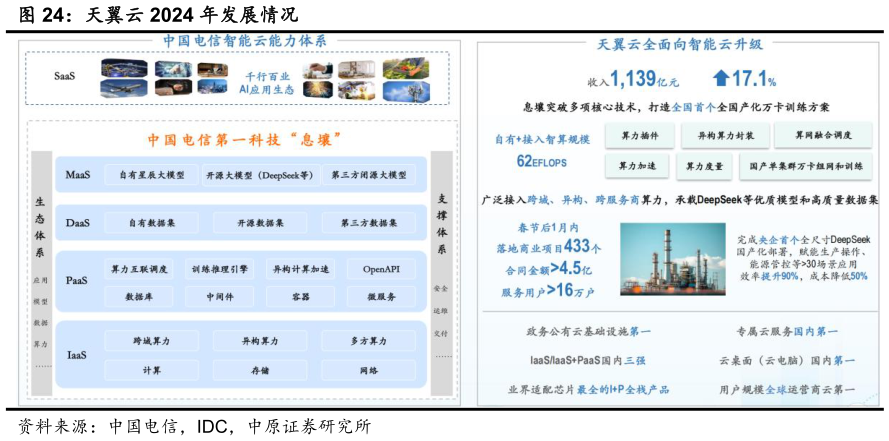Click 政务公有云基础设施第一 text

pyautogui.click(x=589, y=332)
